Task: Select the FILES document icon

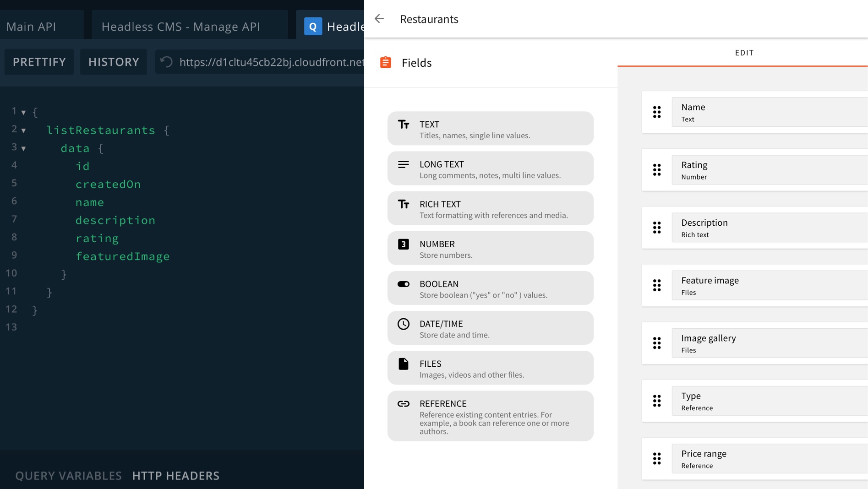Action: (404, 364)
